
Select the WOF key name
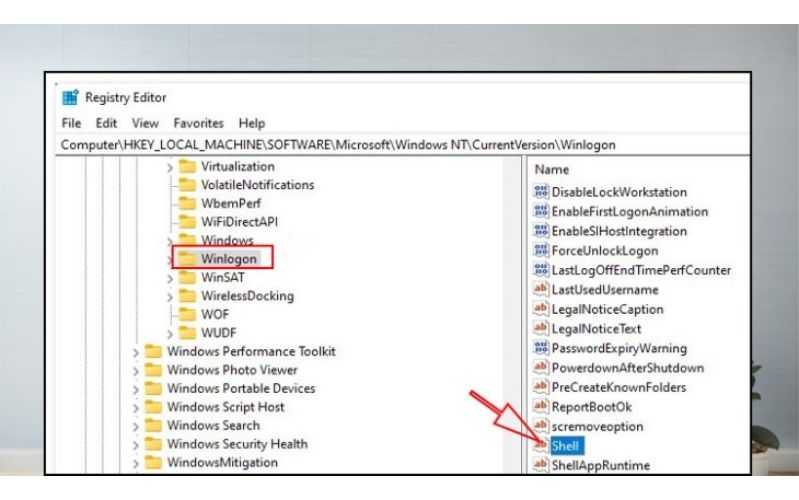click(x=215, y=314)
